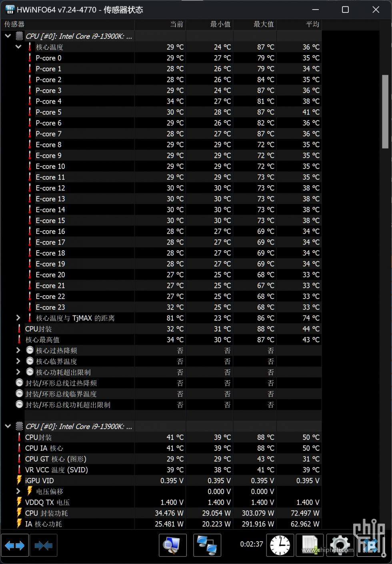Viewport: 392px width, 564px height.
Task: Click the thermometer icon next to E-core 16
Action: coord(30,231)
